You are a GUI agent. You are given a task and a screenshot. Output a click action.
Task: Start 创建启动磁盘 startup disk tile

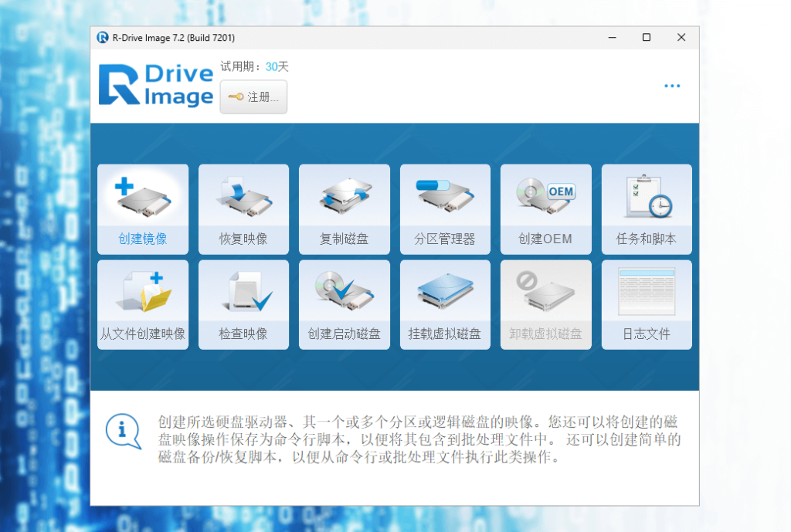344,304
